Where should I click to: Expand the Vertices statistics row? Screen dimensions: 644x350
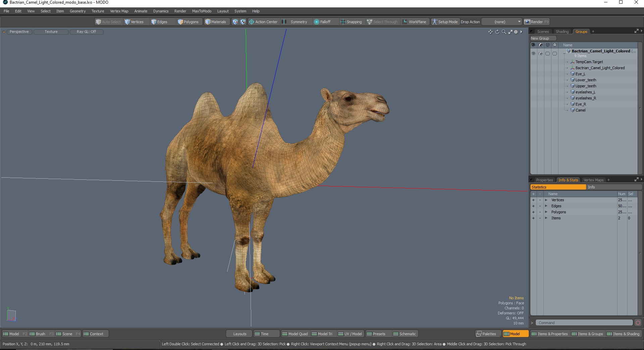click(x=546, y=200)
